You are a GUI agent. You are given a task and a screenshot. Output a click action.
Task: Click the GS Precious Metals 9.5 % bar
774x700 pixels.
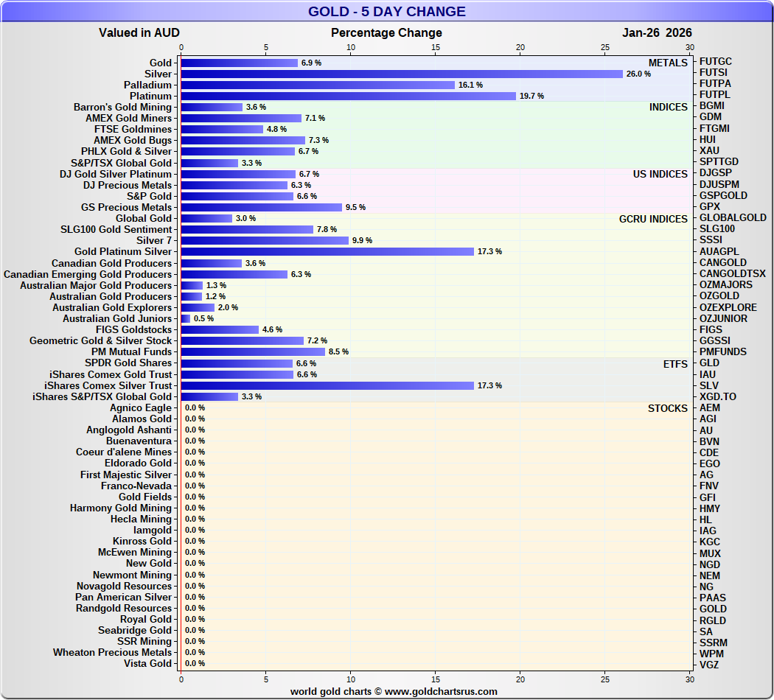(x=261, y=207)
